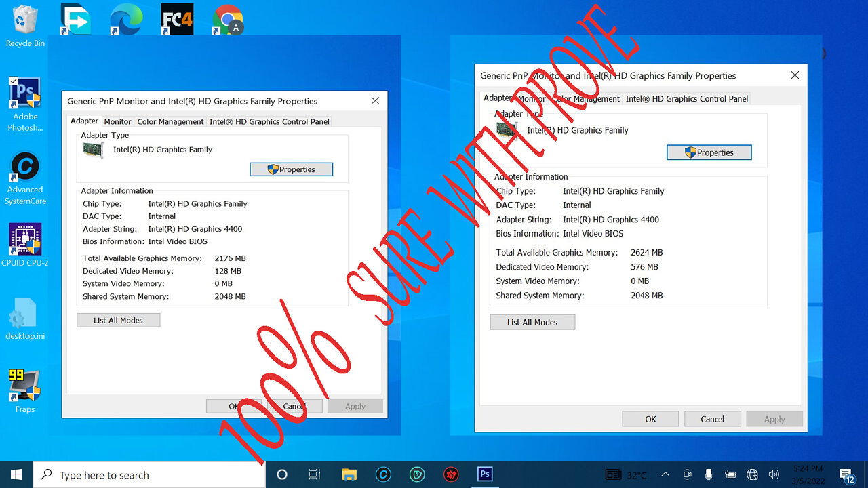Click the green shield taskbar app icon
Image resolution: width=868 pixels, height=488 pixels.
[417, 474]
